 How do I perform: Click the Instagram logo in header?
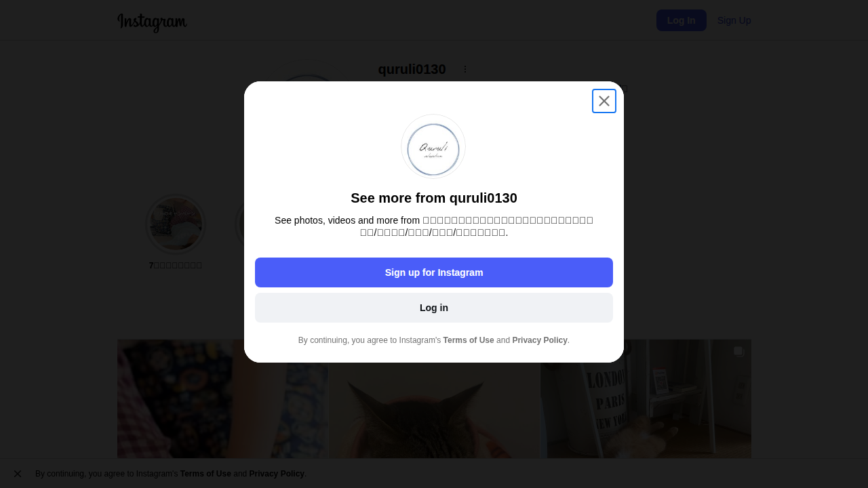pos(152,22)
